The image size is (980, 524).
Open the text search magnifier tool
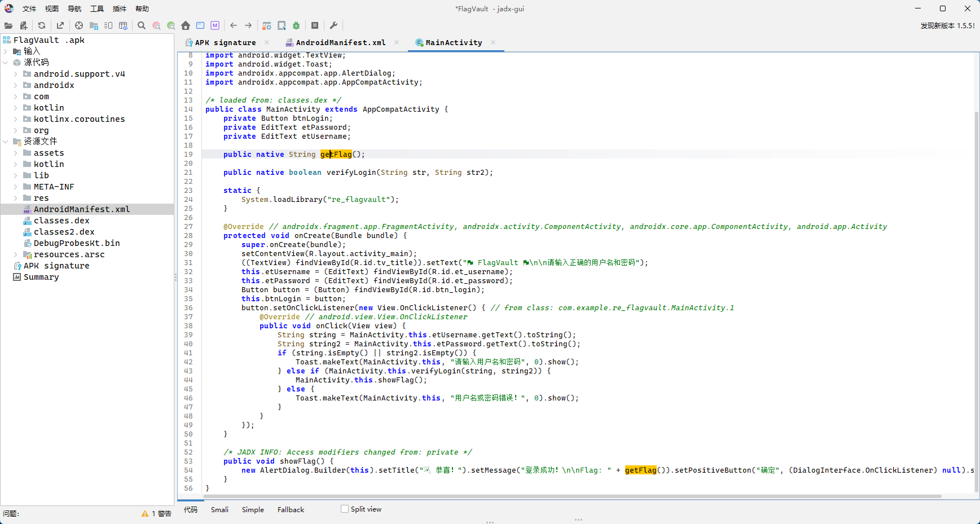[x=142, y=25]
